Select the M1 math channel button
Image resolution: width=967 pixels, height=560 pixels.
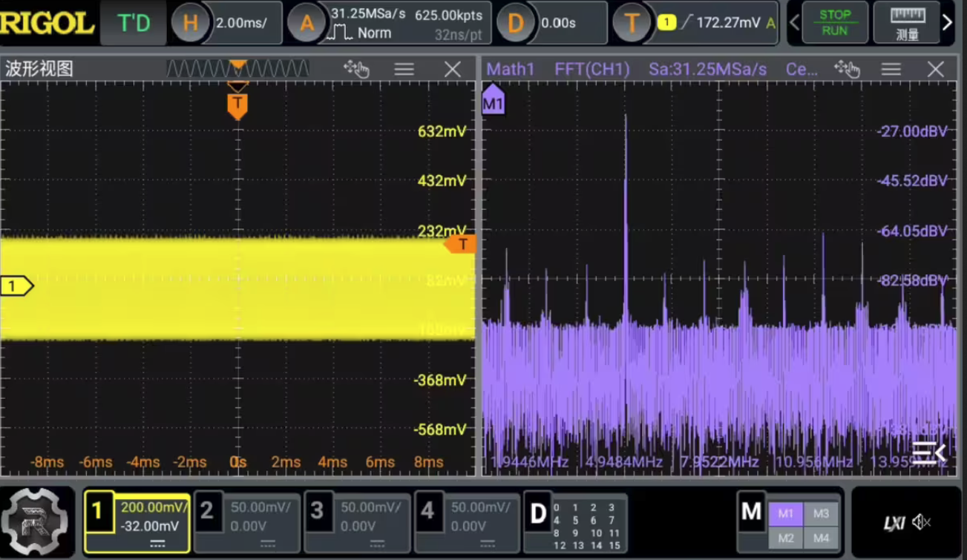coord(785,513)
